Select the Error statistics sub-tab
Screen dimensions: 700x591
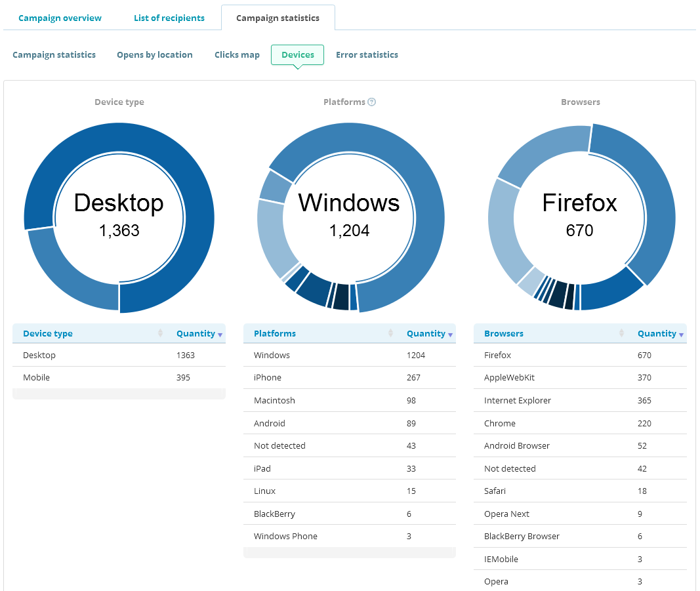tap(367, 55)
